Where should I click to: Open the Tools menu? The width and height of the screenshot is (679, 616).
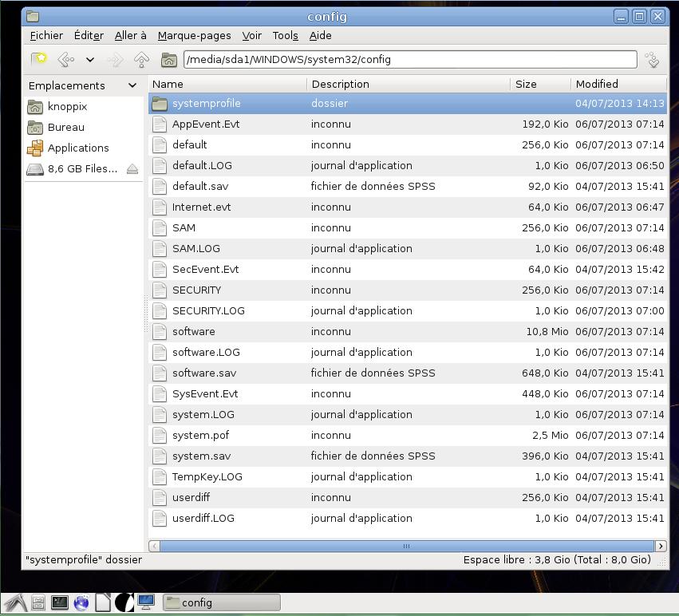pyautogui.click(x=286, y=36)
